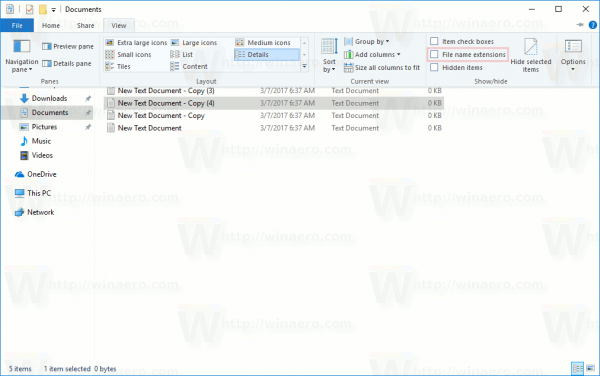Expand the Add columns dropdown
This screenshot has width=600, height=376.
click(x=372, y=55)
